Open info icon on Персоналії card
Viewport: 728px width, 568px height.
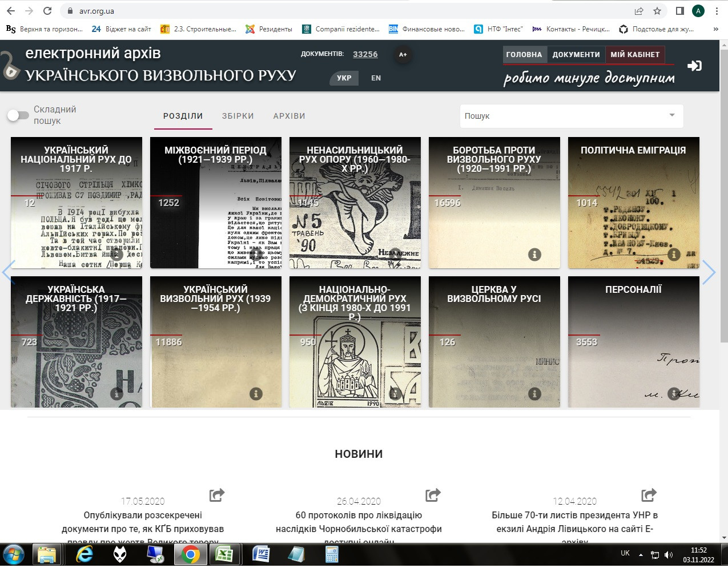pos(674,394)
